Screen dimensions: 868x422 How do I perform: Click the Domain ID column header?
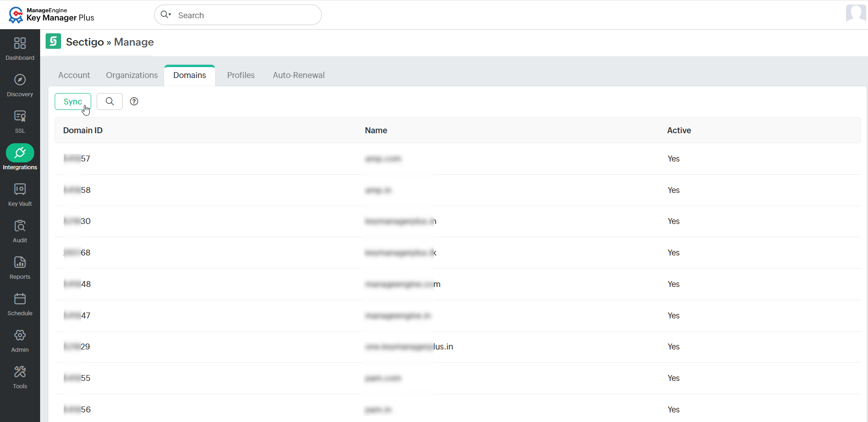[83, 130]
